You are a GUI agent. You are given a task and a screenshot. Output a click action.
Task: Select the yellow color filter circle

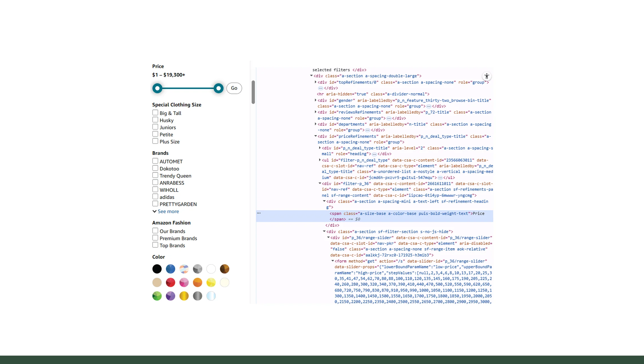point(211,282)
